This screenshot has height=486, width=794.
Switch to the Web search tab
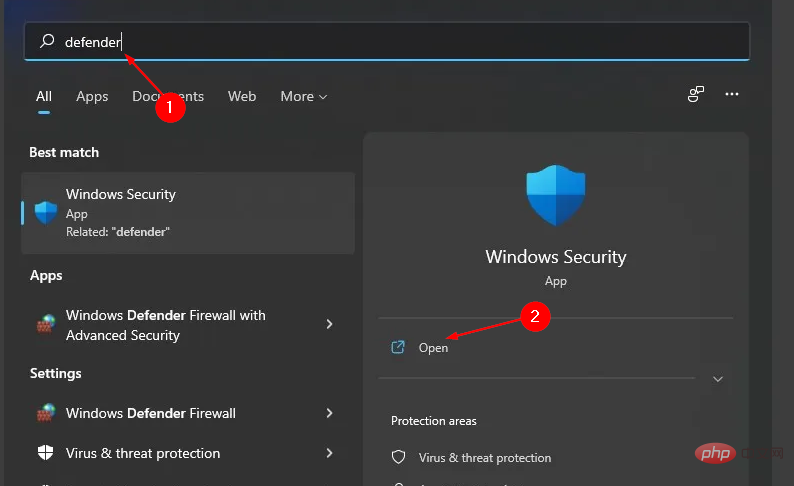(242, 97)
